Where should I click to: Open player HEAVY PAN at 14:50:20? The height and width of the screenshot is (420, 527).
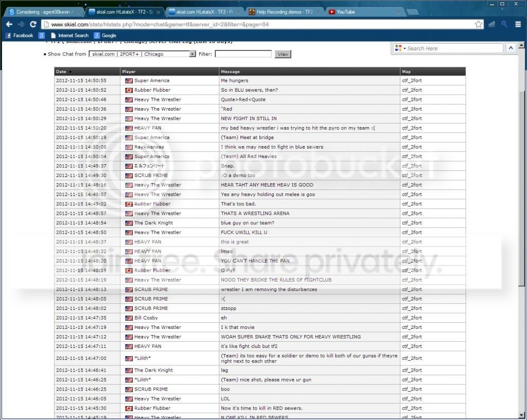pos(148,128)
